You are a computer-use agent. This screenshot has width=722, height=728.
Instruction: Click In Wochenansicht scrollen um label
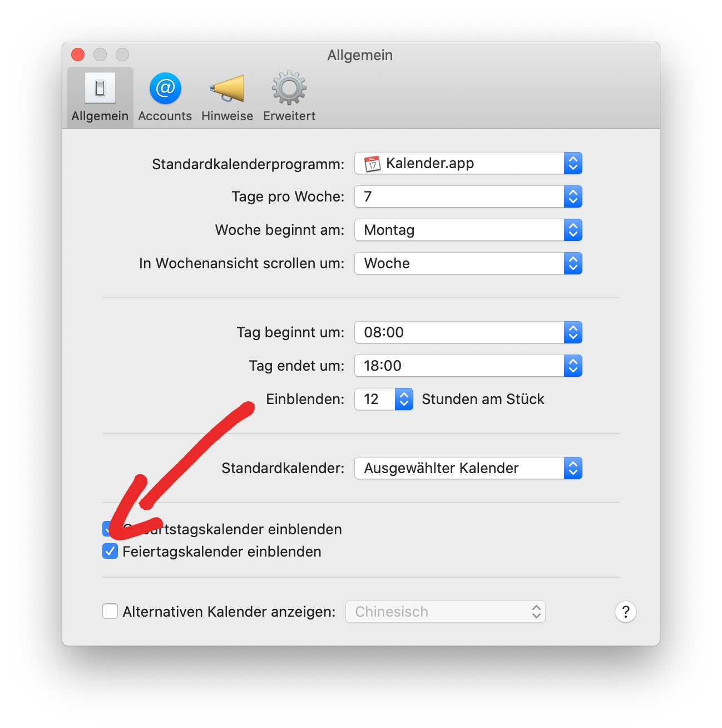coord(242,263)
